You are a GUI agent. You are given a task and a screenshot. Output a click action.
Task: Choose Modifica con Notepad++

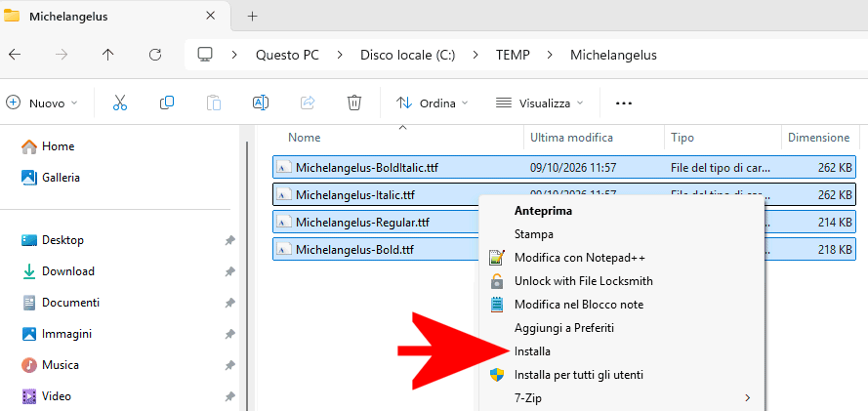click(x=580, y=258)
